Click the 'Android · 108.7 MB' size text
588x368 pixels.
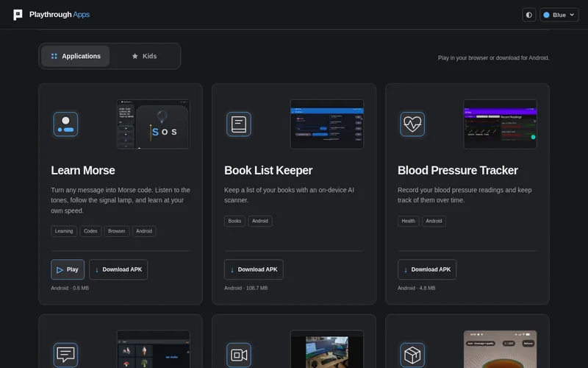[x=246, y=289]
